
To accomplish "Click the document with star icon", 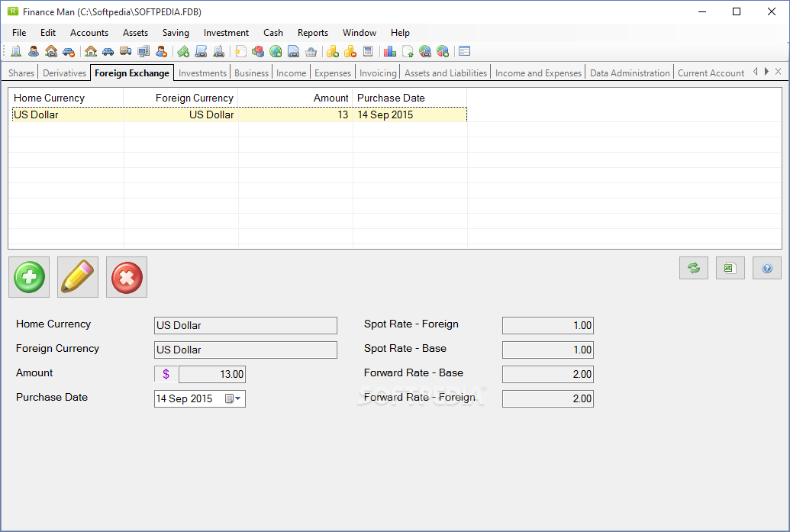I will [x=241, y=51].
